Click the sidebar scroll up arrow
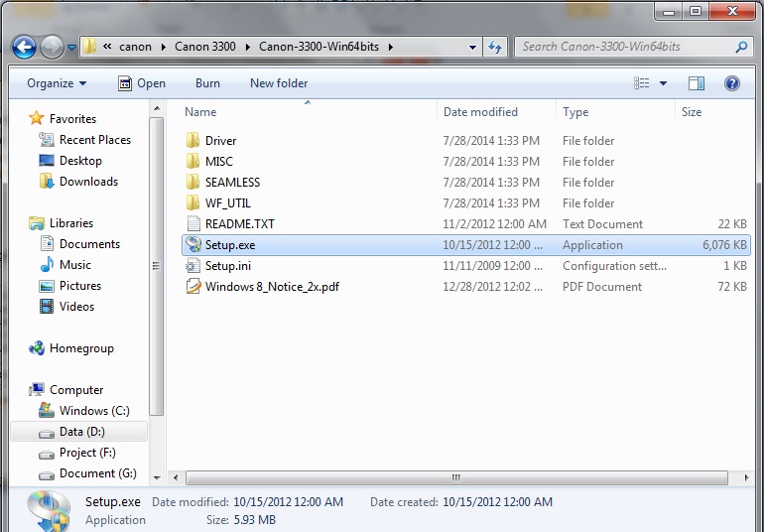764x532 pixels. [157, 108]
